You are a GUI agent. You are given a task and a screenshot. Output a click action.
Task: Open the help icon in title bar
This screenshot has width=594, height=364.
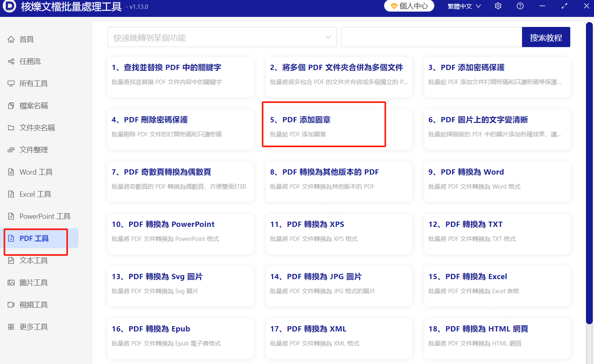pyautogui.click(x=520, y=6)
